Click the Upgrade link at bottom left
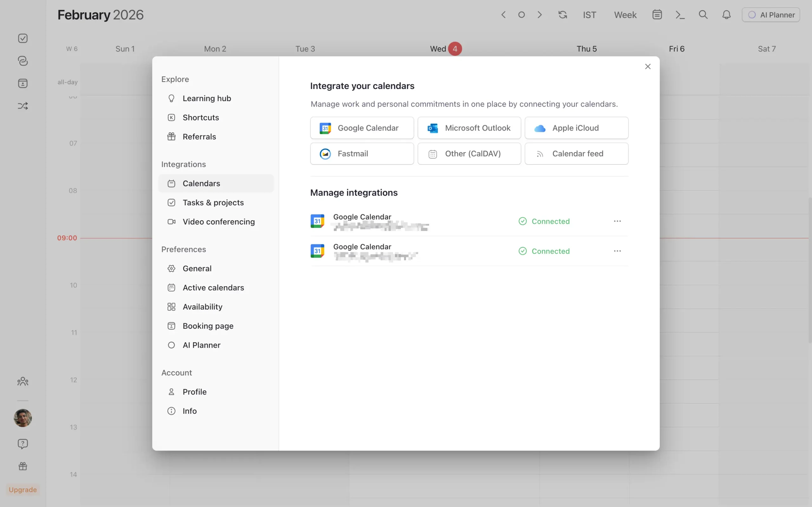 tap(22, 489)
